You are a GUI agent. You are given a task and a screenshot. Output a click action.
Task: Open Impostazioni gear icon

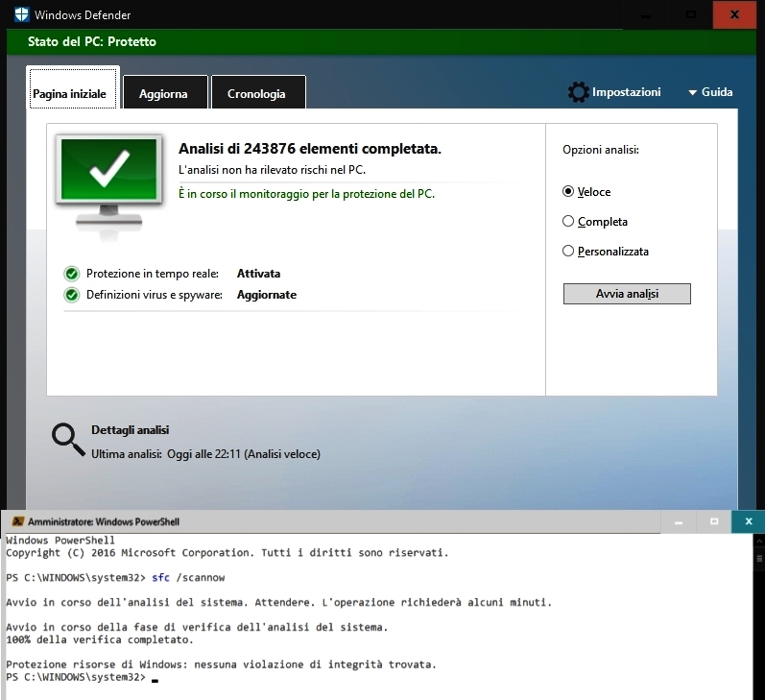[578, 92]
